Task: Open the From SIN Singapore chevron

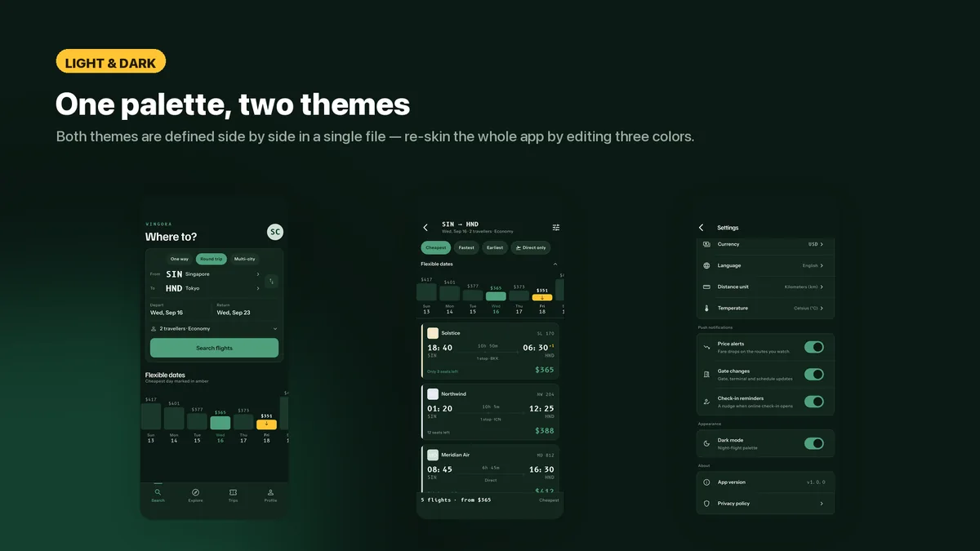Action: click(x=258, y=274)
